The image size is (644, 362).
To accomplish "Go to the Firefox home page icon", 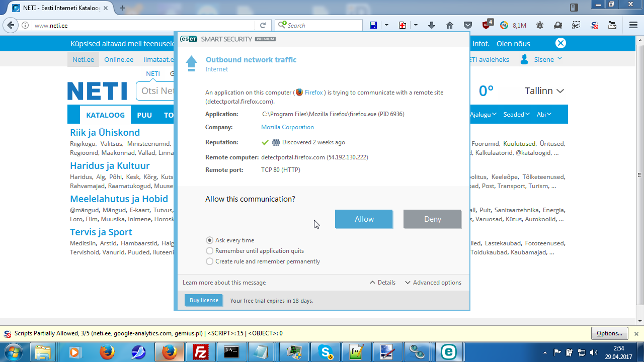I will 450,25.
